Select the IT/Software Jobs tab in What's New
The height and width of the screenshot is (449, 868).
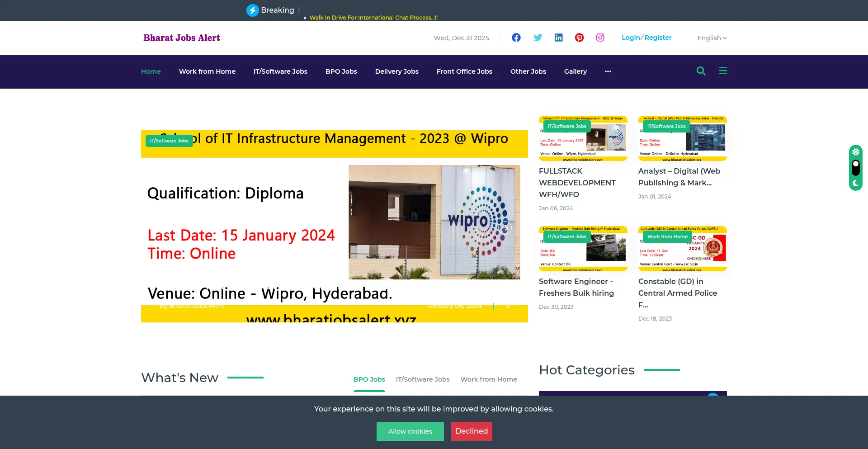(x=422, y=379)
